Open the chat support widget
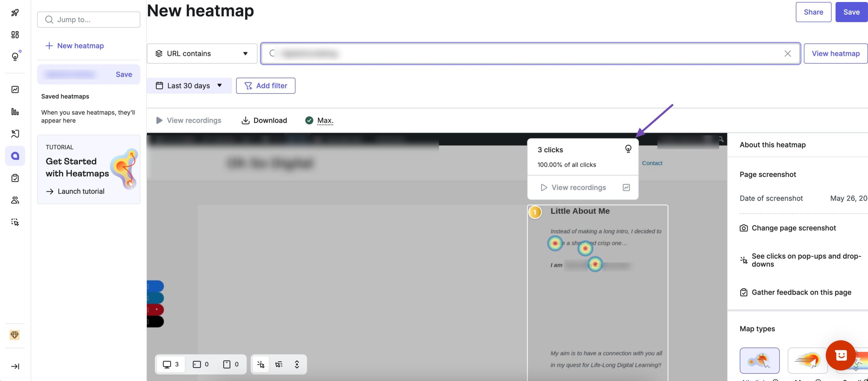This screenshot has width=868, height=381. tap(840, 355)
